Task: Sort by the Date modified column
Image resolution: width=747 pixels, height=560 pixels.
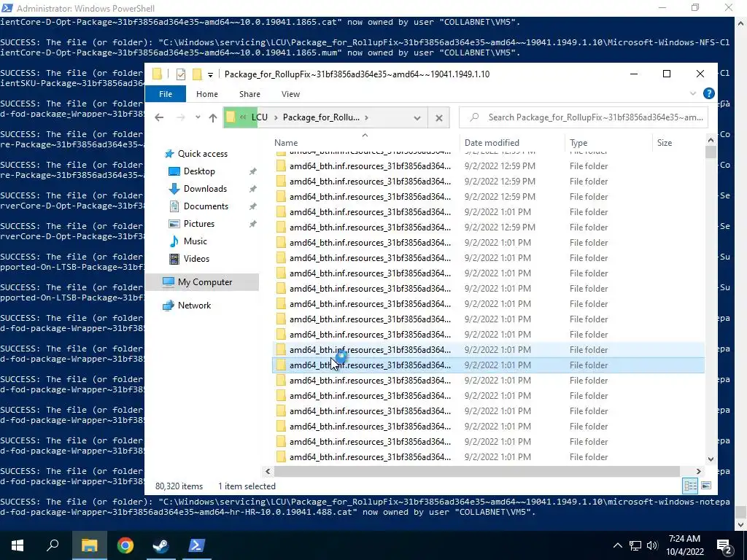Action: [x=492, y=142]
